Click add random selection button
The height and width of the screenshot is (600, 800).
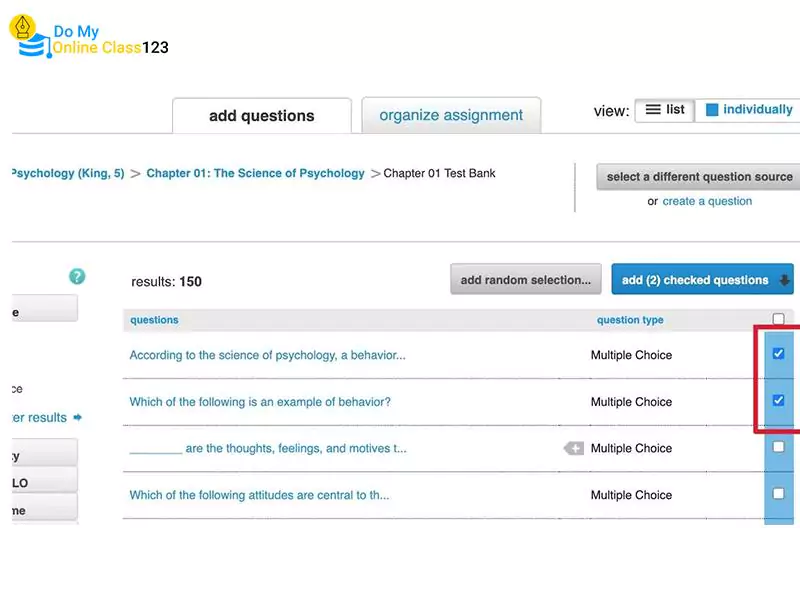coord(526,280)
